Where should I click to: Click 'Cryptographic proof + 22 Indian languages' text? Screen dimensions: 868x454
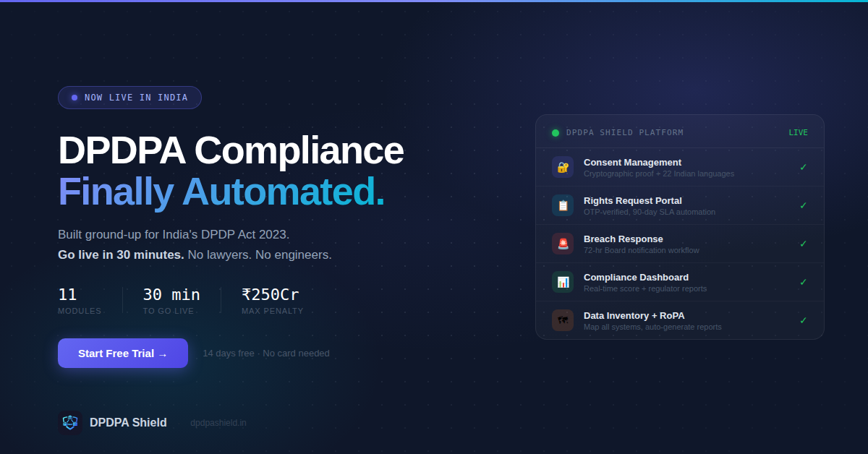coord(659,174)
